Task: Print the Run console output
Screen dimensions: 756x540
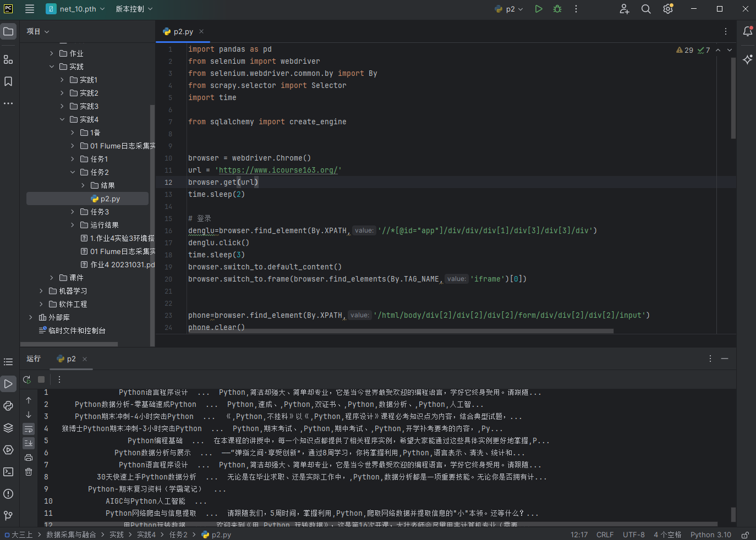Action: coord(29,458)
